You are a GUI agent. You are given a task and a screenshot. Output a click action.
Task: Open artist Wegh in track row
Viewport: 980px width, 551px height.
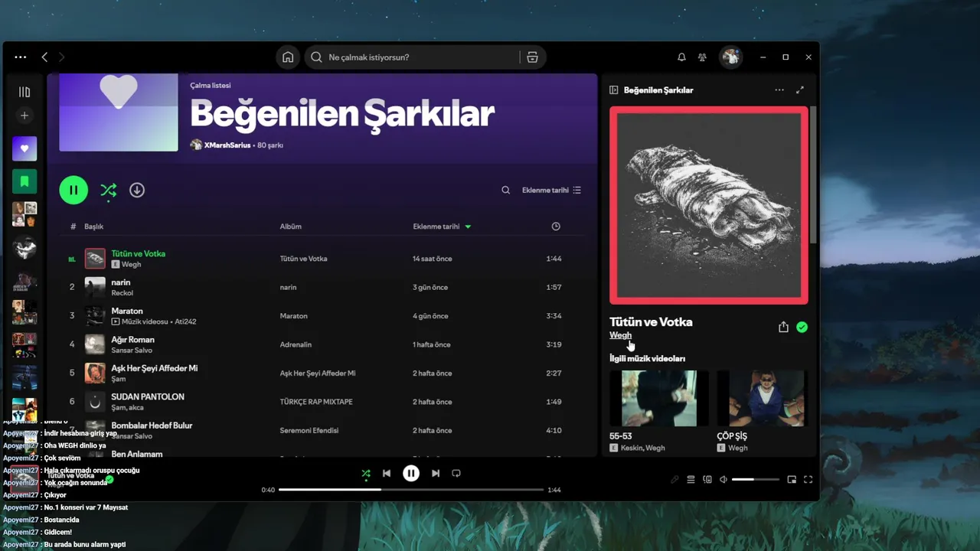pyautogui.click(x=132, y=265)
